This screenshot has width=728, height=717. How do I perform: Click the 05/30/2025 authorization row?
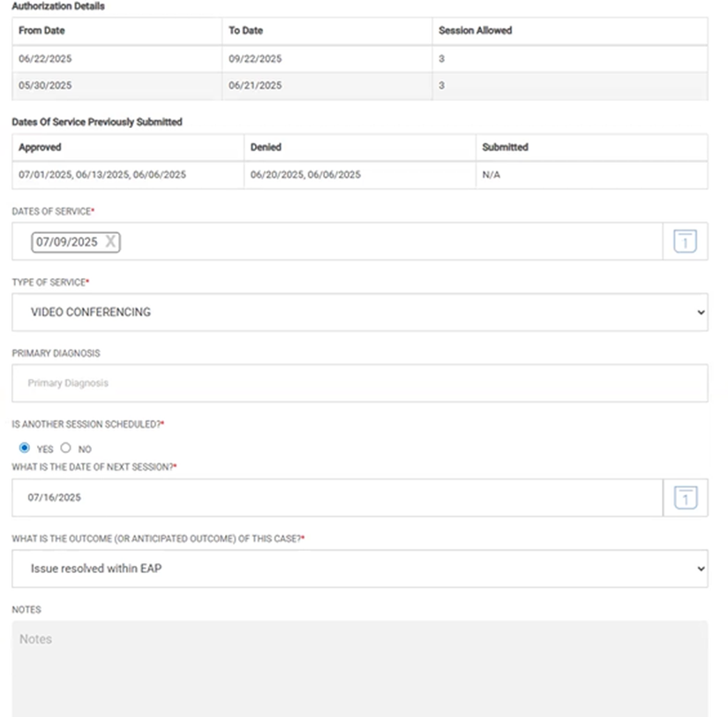pyautogui.click(x=45, y=86)
